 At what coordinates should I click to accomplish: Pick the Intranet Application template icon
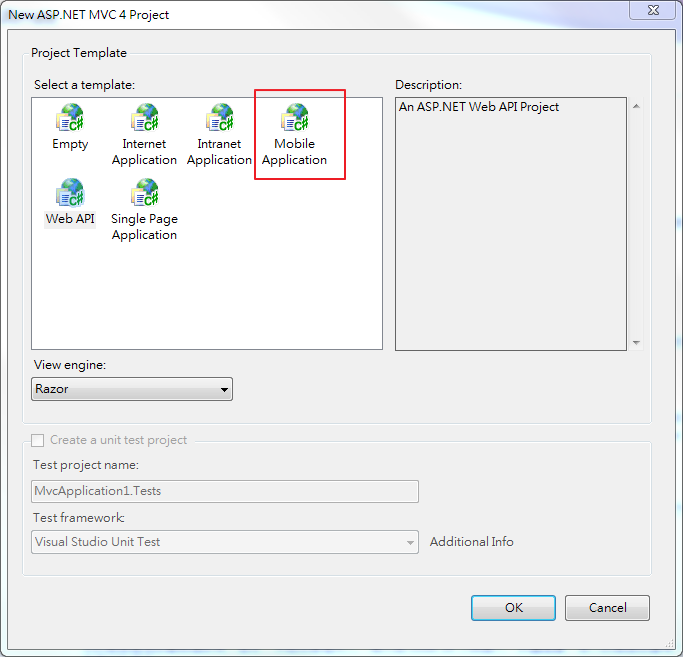pyautogui.click(x=219, y=118)
